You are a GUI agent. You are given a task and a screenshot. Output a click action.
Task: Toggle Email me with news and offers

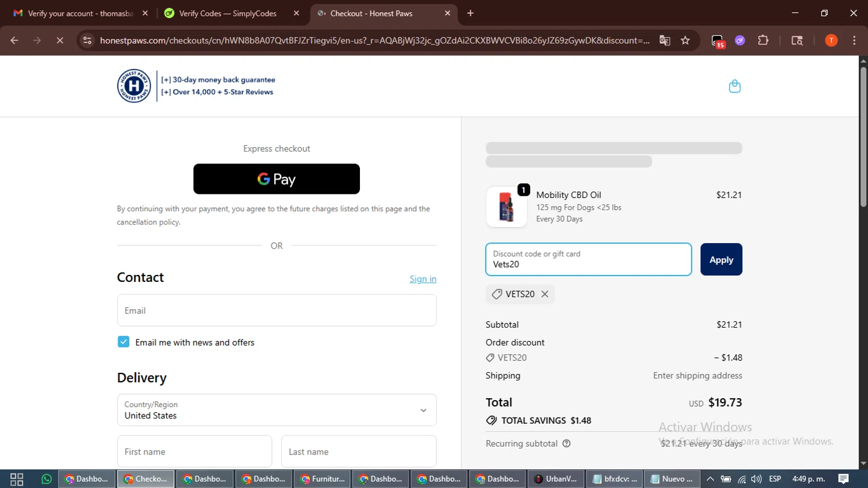click(123, 342)
